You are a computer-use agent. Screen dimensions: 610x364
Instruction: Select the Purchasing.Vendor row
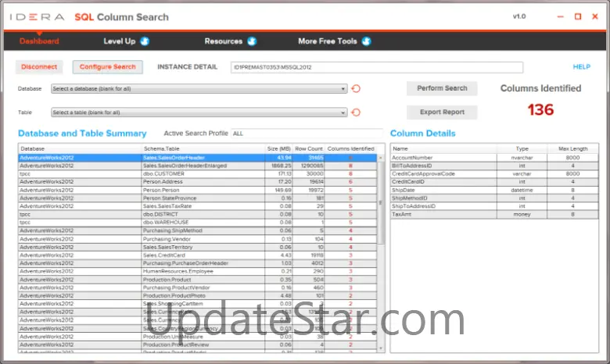(x=198, y=239)
